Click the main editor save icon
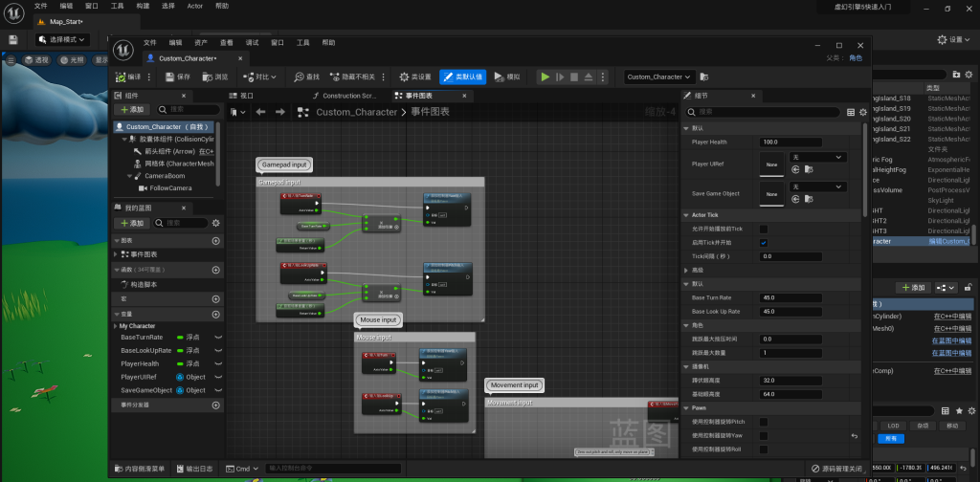980x482 pixels. [13, 39]
